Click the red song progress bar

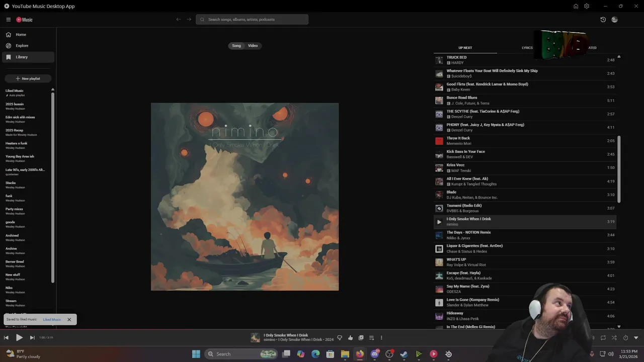tap(322, 330)
